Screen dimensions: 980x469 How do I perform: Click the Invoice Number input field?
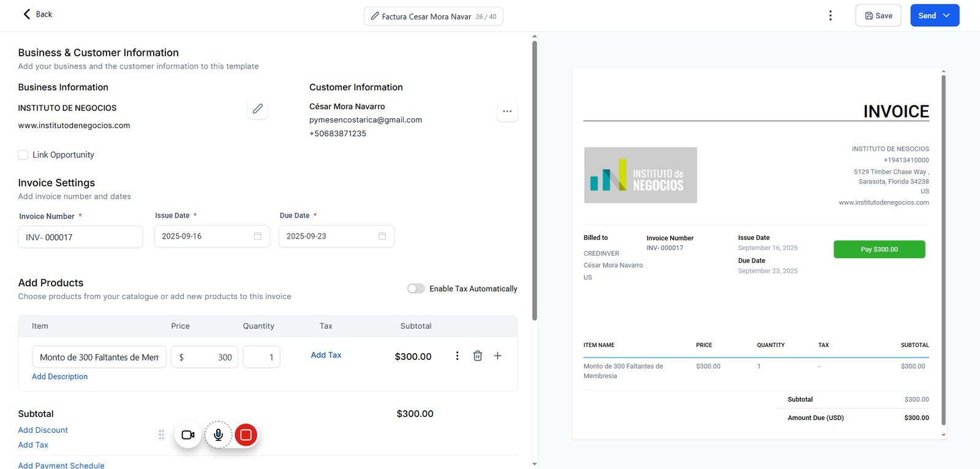(x=80, y=237)
